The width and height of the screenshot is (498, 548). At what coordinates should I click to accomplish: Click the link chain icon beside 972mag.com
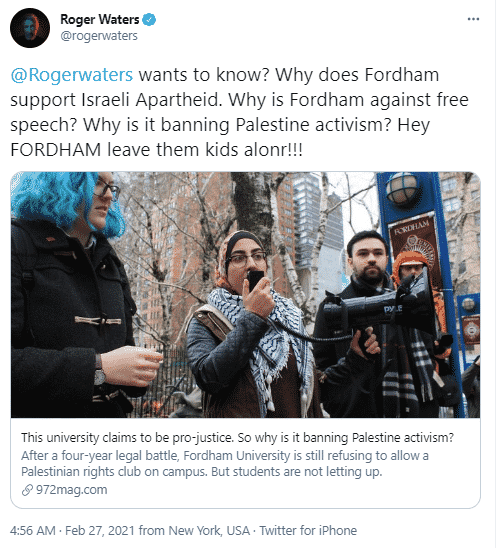pos(27,491)
